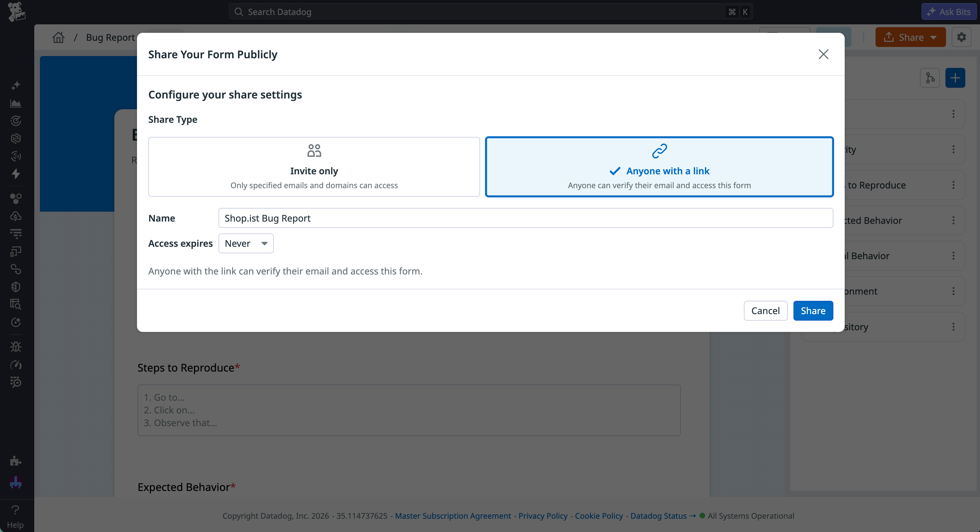Select the Anyone with a link option
Viewport: 980px width, 532px height.
click(x=659, y=167)
